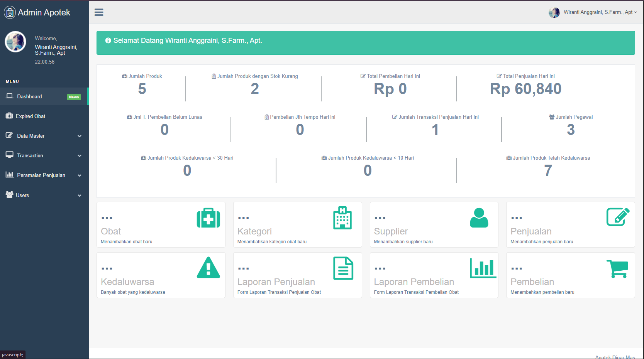Click the Pembelian shopping cart icon
This screenshot has height=359, width=644.
pos(617,268)
